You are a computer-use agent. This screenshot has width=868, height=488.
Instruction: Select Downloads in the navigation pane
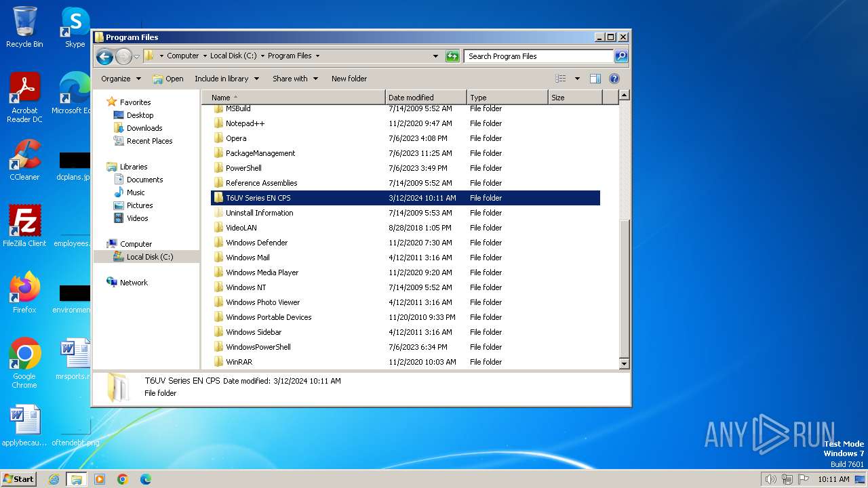(x=144, y=128)
